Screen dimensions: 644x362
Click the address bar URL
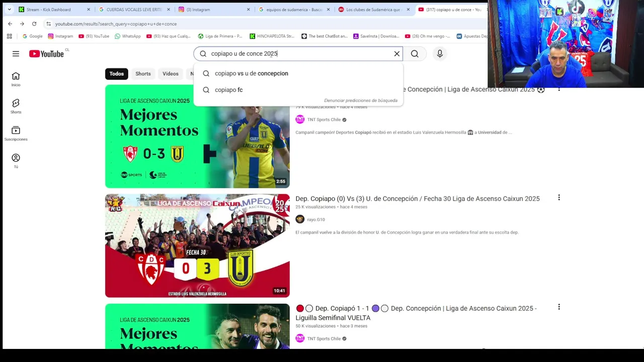(116, 24)
